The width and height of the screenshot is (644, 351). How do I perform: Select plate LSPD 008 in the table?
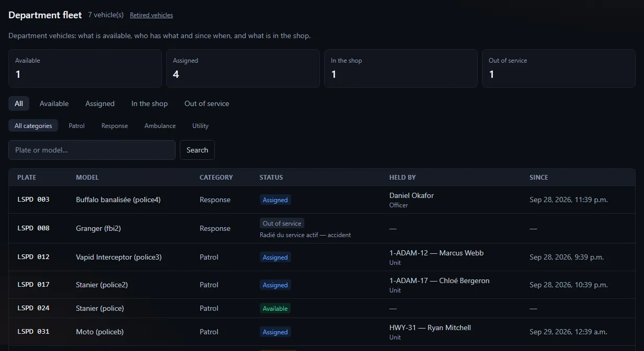(33, 228)
